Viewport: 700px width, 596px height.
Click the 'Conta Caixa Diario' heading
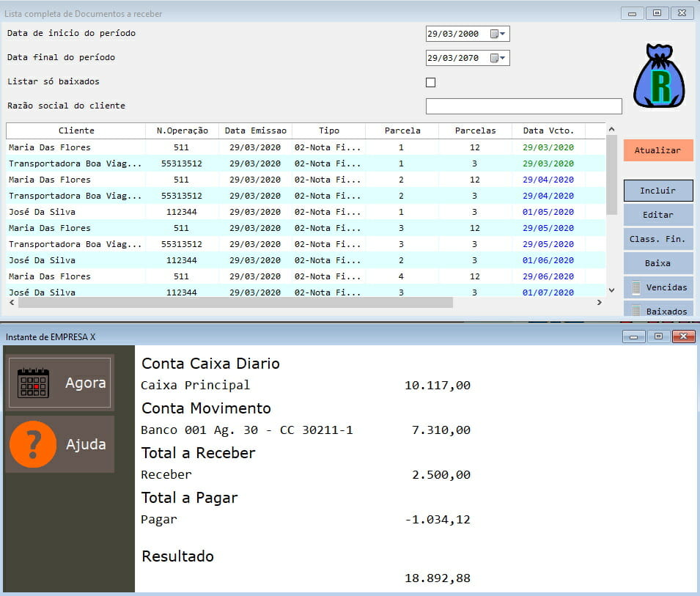210,364
